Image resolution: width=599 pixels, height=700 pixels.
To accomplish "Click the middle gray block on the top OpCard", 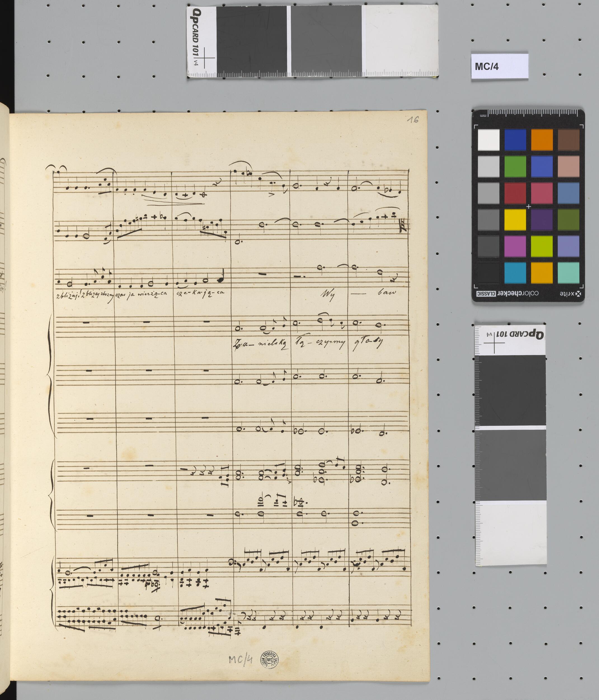I will 326,41.
